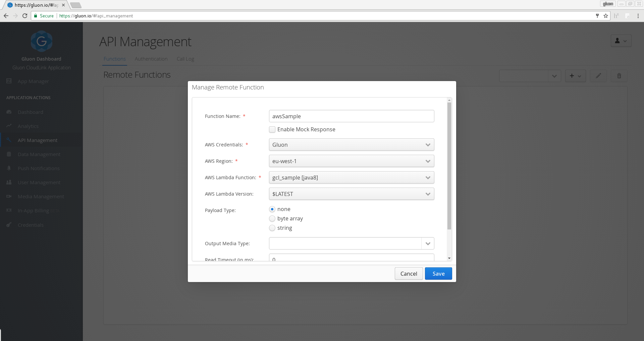This screenshot has width=644, height=341.
Task: Open Chrome three-dot menu
Action: (x=638, y=16)
